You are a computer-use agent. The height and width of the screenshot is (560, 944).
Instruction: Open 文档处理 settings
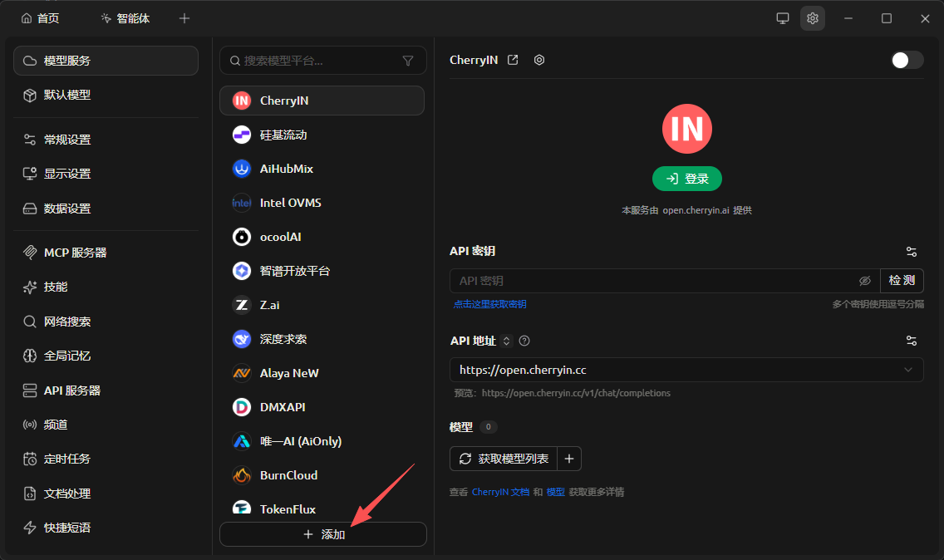[x=106, y=494]
